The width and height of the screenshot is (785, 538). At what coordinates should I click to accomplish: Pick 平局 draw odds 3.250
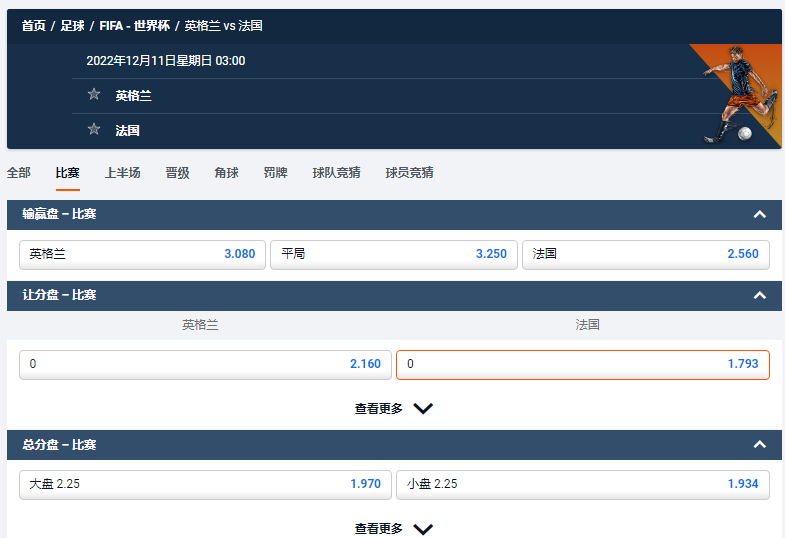(x=394, y=254)
